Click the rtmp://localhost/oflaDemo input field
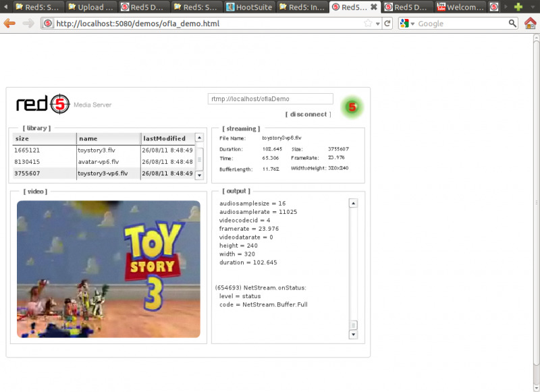The image size is (540, 392). [x=270, y=98]
